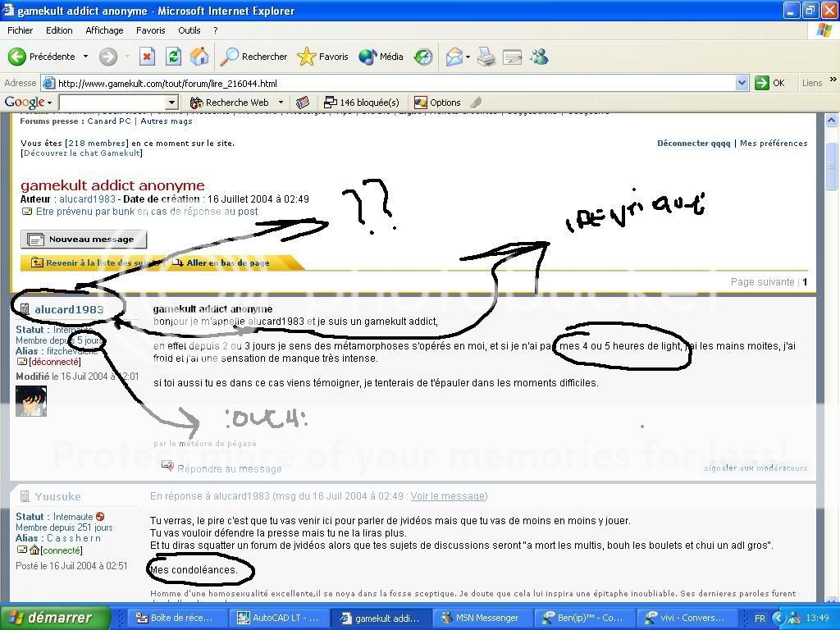The image size is (840, 630).
Task: Go to the home page icon
Action: click(199, 57)
